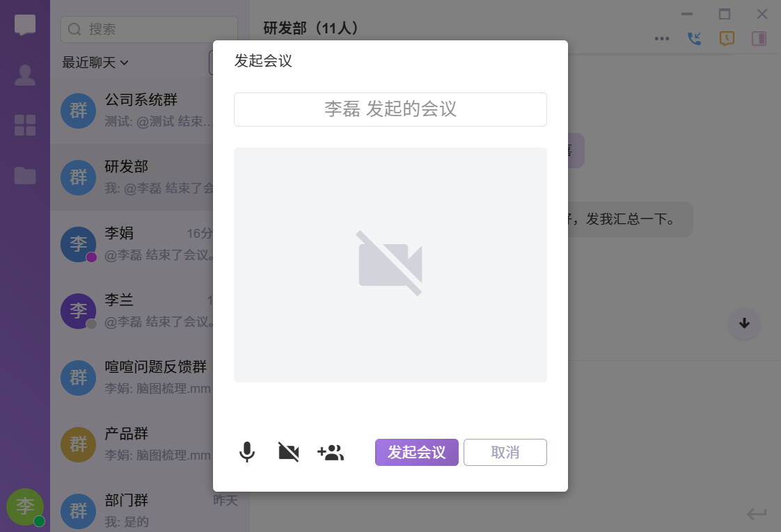Open the contacts sidebar icon
Image resolution: width=781 pixels, height=532 pixels.
coord(25,75)
